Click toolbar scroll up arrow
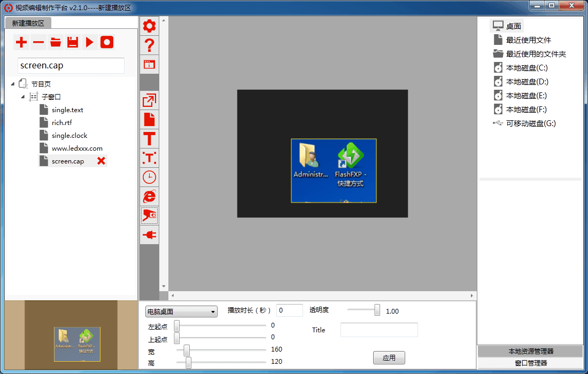The image size is (588, 374). (164, 20)
